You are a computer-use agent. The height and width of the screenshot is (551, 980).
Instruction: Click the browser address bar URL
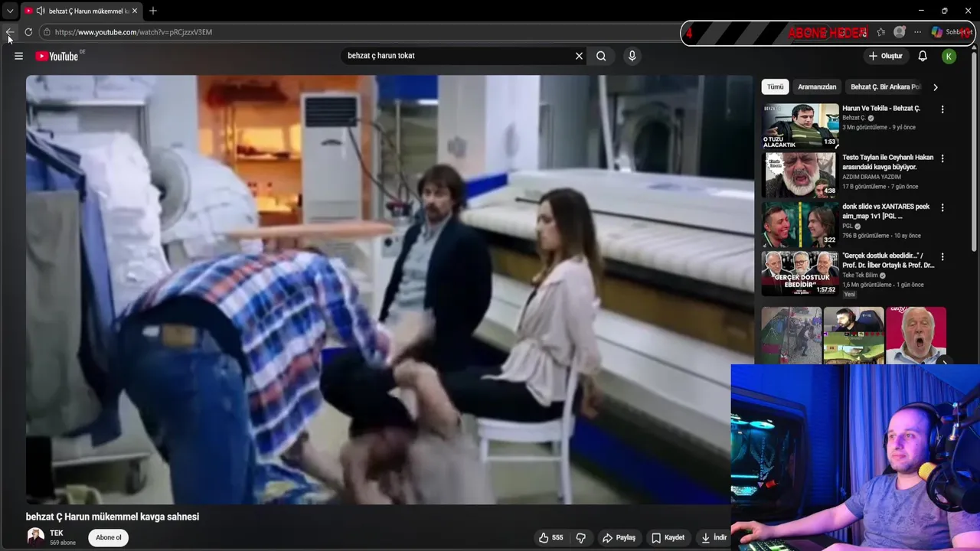click(x=133, y=32)
